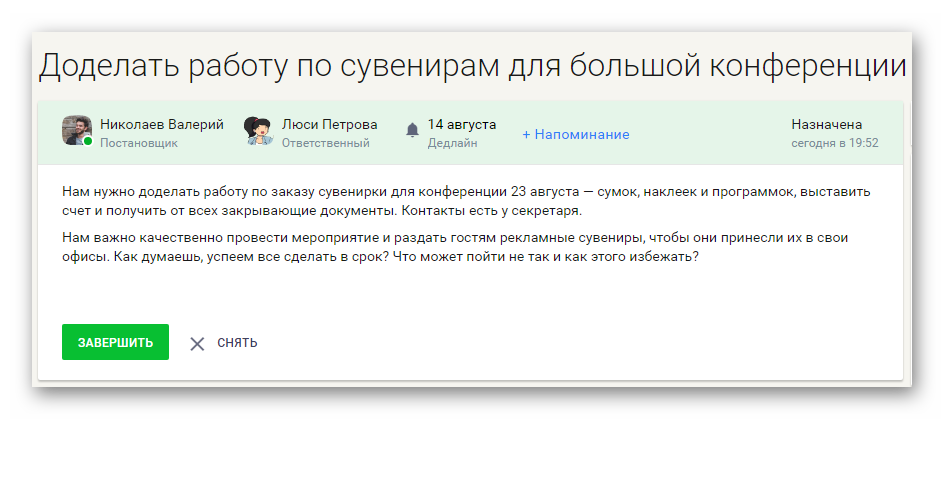
Task: Open Люси Петрова's avatar picture
Action: 259,131
